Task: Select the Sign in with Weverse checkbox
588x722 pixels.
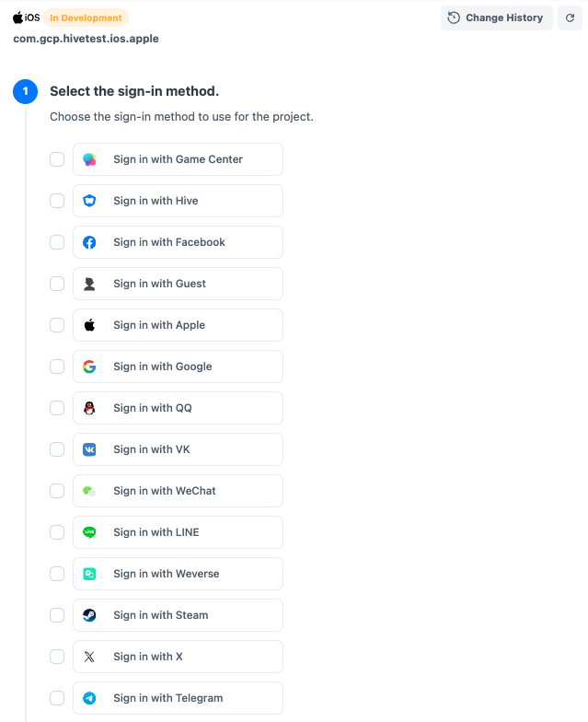Action: coord(57,574)
